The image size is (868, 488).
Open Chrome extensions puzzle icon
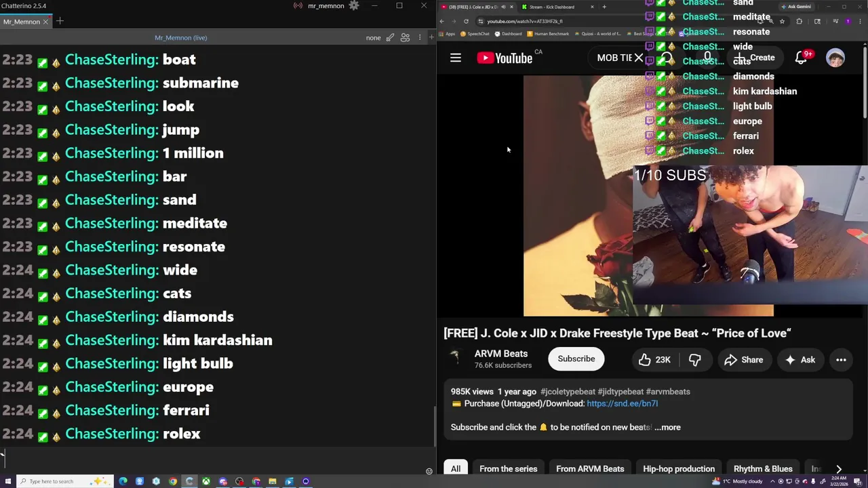(x=799, y=21)
